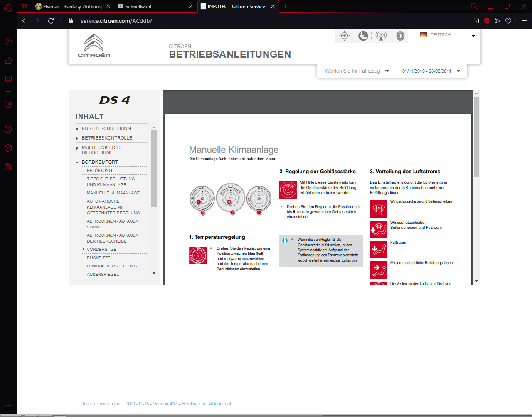Open the DEUTSCH language dropdown
The width and height of the screenshot is (532, 417).
[x=447, y=35]
